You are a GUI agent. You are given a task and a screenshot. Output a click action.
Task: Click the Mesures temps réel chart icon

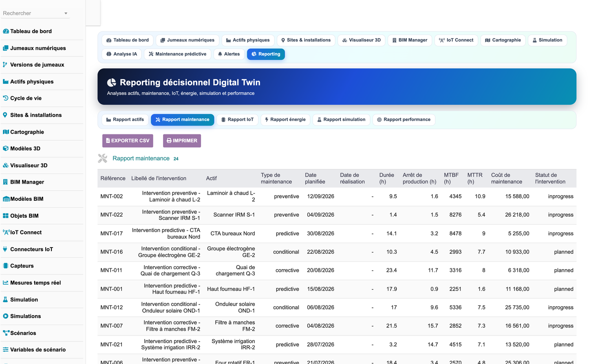coord(6,283)
